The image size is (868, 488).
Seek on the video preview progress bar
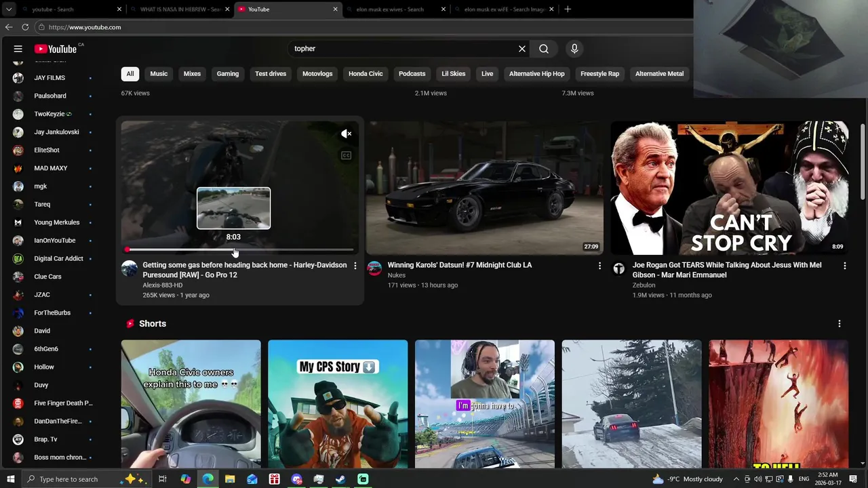click(240, 250)
